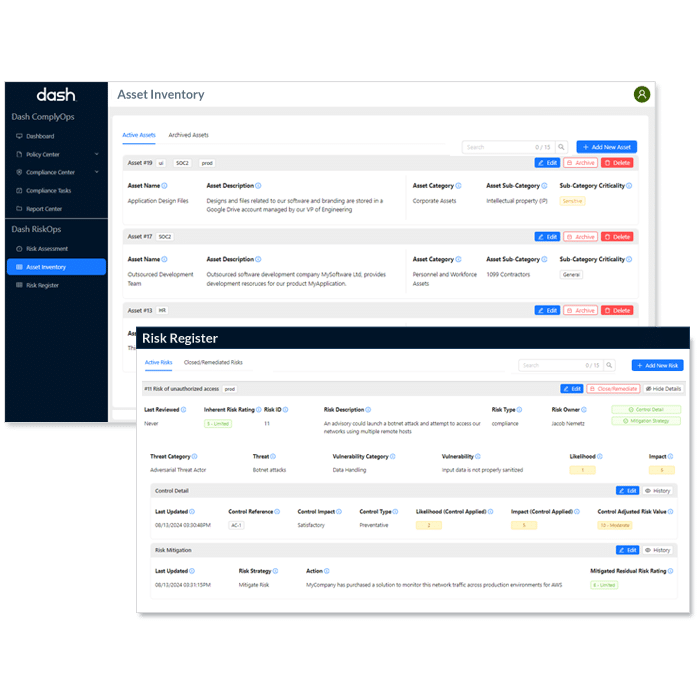The width and height of the screenshot is (700, 700).
Task: Open Risk Assessment in the sidebar
Action: [42, 249]
